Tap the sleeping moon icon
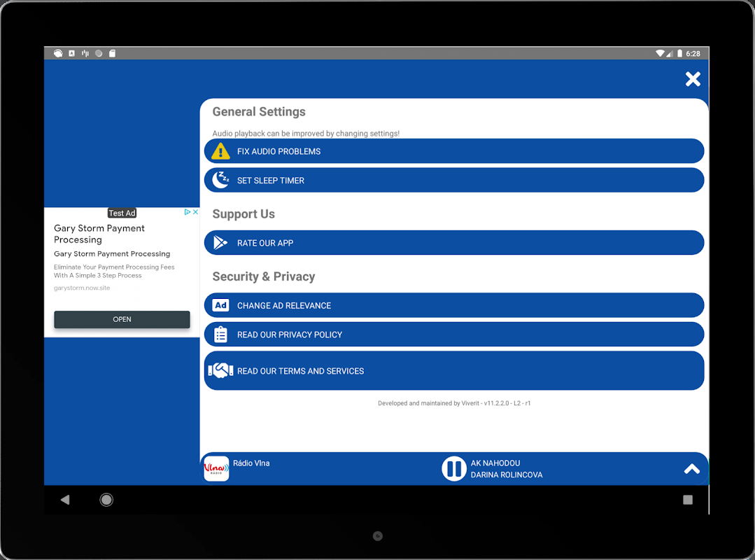The height and width of the screenshot is (560, 755). tap(220, 180)
